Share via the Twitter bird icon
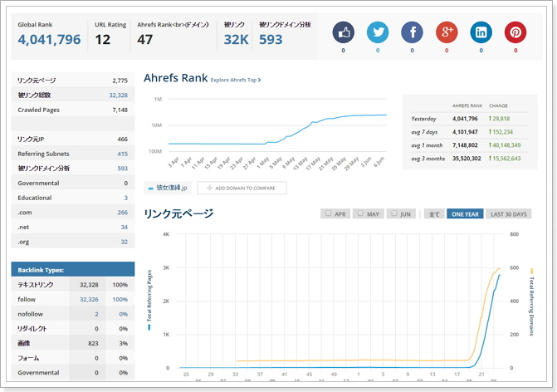 pos(378,32)
